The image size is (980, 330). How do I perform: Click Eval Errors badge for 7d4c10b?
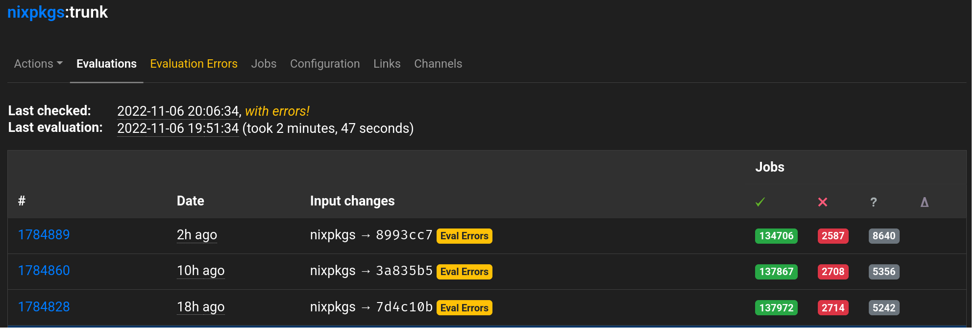coord(464,308)
